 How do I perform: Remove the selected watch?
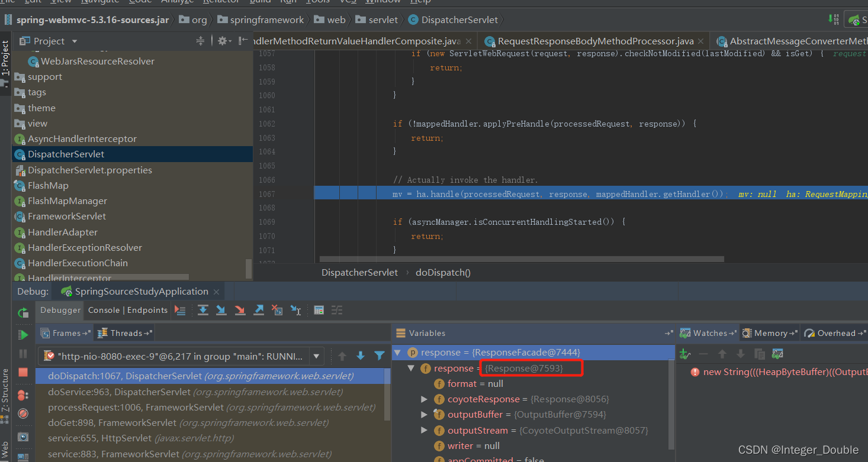point(703,354)
